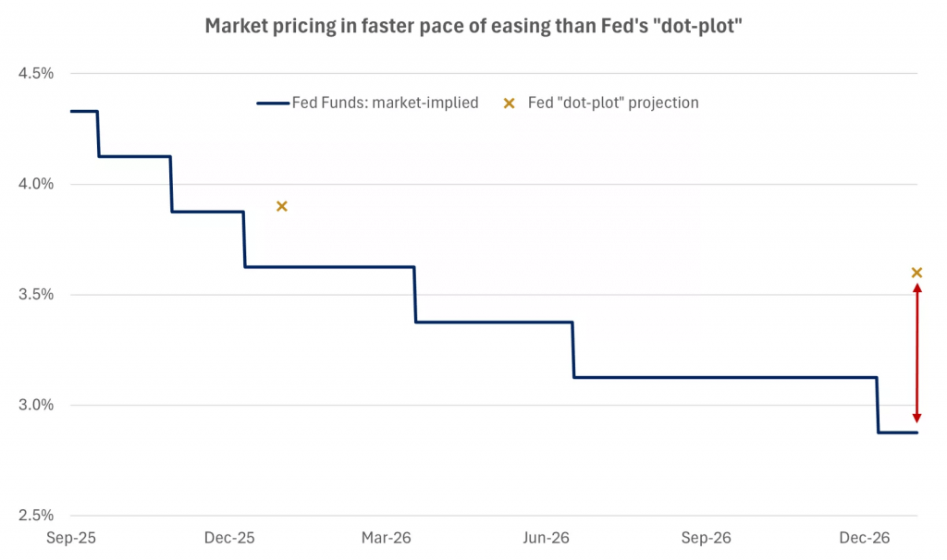947x560 pixels.
Task: Click the 2.5% y-axis label
Action: pos(36,516)
